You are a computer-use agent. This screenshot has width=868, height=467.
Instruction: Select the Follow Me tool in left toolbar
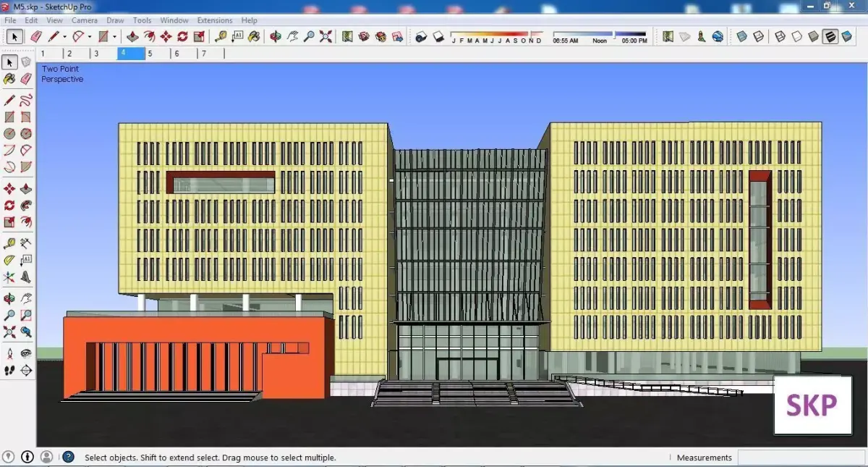coord(26,206)
